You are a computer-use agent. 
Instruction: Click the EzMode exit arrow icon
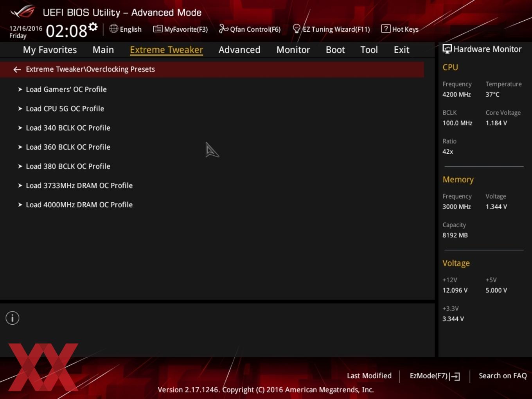point(455,376)
